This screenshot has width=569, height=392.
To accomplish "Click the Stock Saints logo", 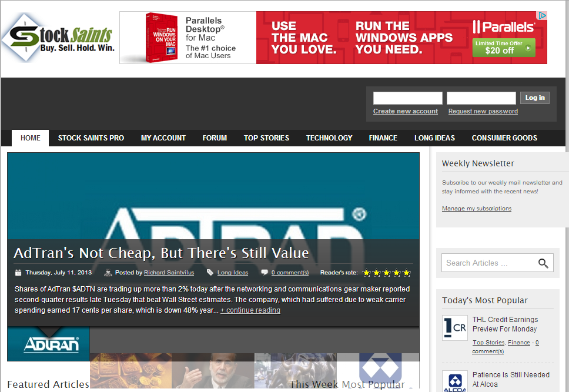I will pyautogui.click(x=58, y=38).
